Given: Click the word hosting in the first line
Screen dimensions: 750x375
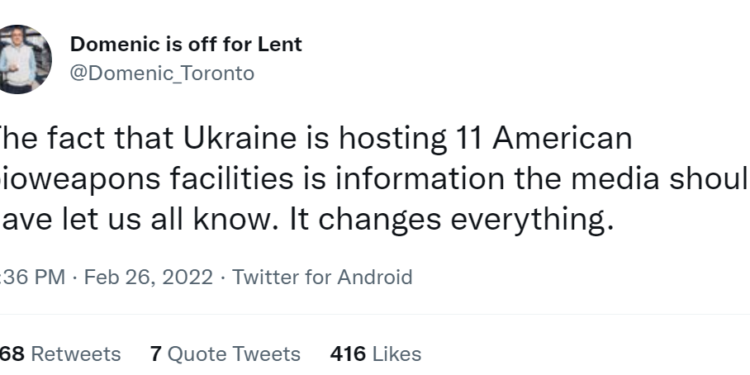Looking at the screenshot, I should 393,140.
